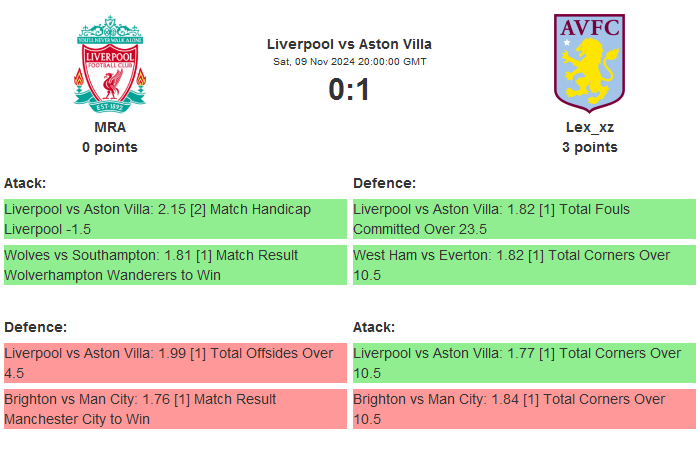700x460 pixels.
Task: Click the Defence header above the offsides bet
Action: [x=35, y=327]
